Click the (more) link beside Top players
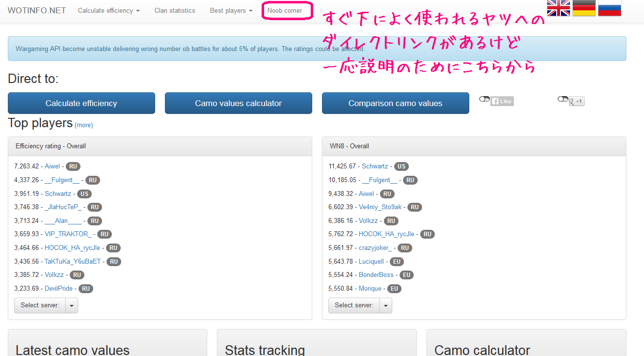The image size is (644, 356). pyautogui.click(x=83, y=125)
